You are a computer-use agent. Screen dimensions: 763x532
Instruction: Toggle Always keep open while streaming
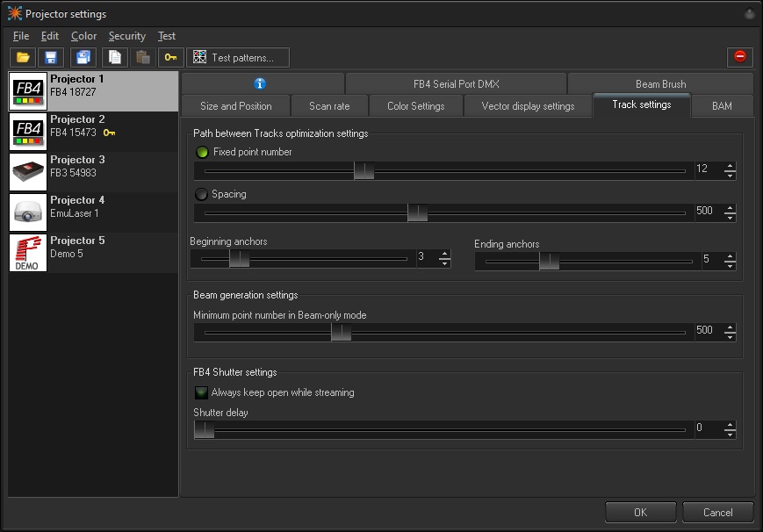tap(202, 392)
